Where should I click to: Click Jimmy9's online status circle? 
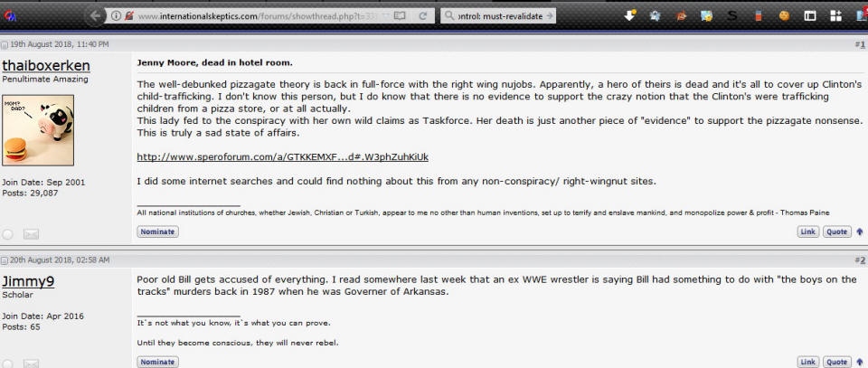7,363
